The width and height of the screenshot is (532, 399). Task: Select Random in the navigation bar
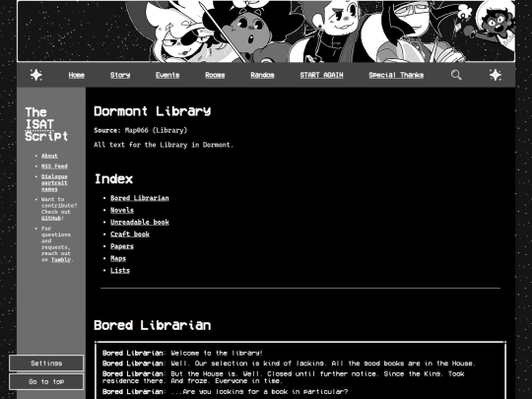[262, 75]
